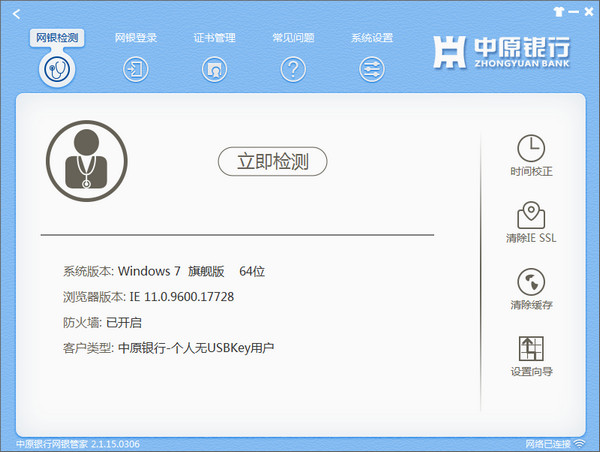The width and height of the screenshot is (600, 452).
Task: Open the 证书管理 certificate icon
Action: click(x=214, y=69)
